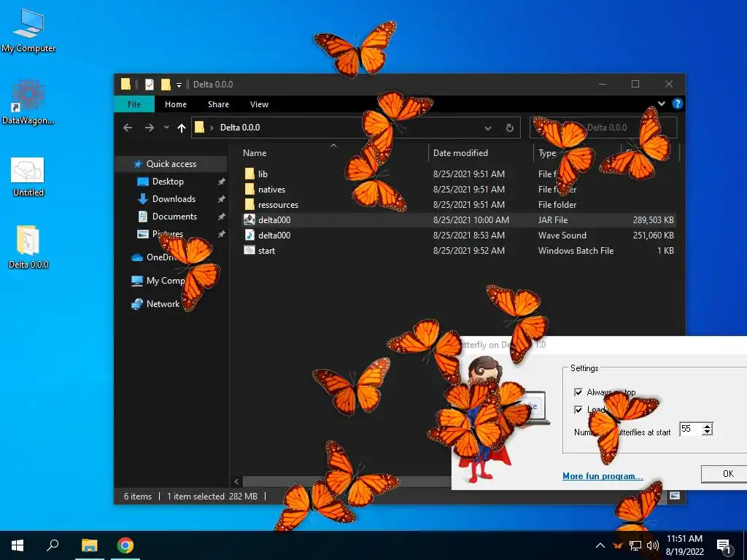Toggle the Always on top checkbox
Viewport: 747px width, 560px height.
pos(578,392)
